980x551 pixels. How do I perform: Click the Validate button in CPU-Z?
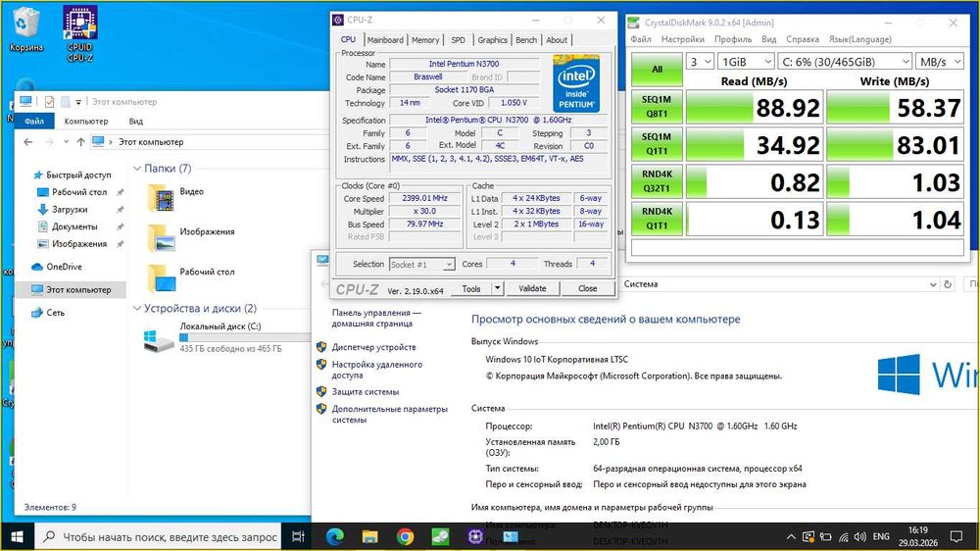click(x=532, y=288)
